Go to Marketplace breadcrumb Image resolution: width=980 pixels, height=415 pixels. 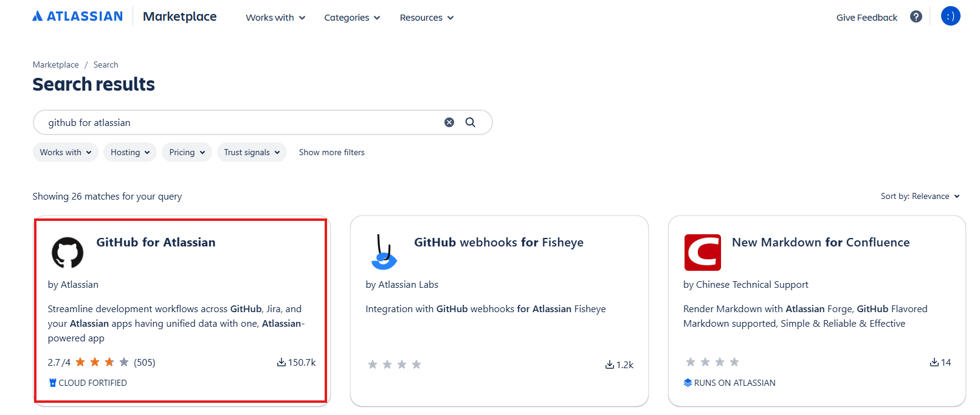56,65
